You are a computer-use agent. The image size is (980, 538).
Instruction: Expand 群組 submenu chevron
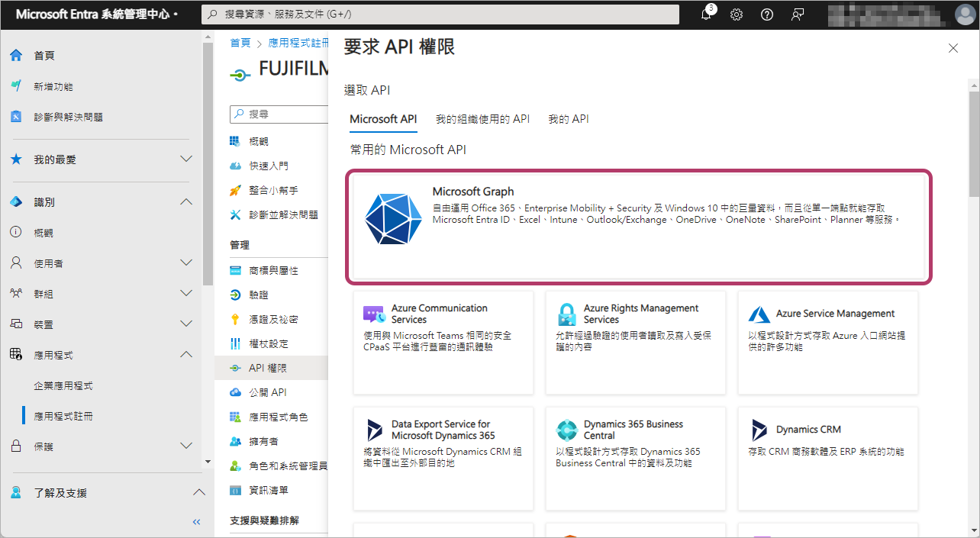[186, 294]
